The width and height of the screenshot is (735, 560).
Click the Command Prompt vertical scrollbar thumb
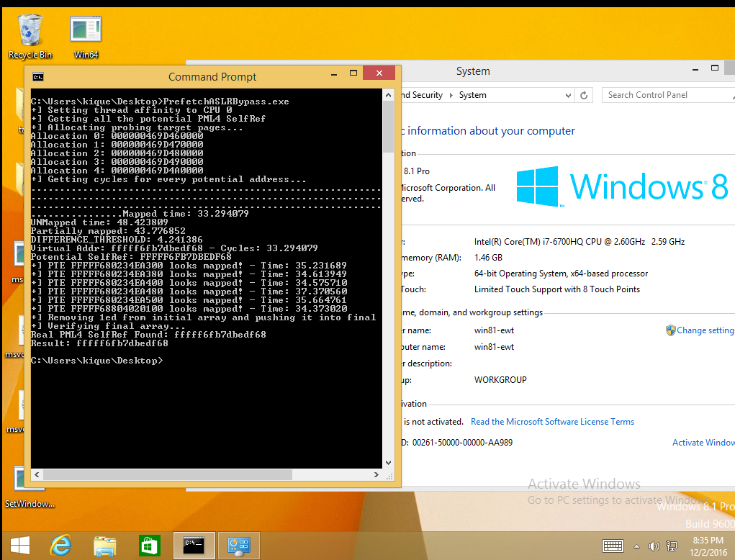pos(388,127)
